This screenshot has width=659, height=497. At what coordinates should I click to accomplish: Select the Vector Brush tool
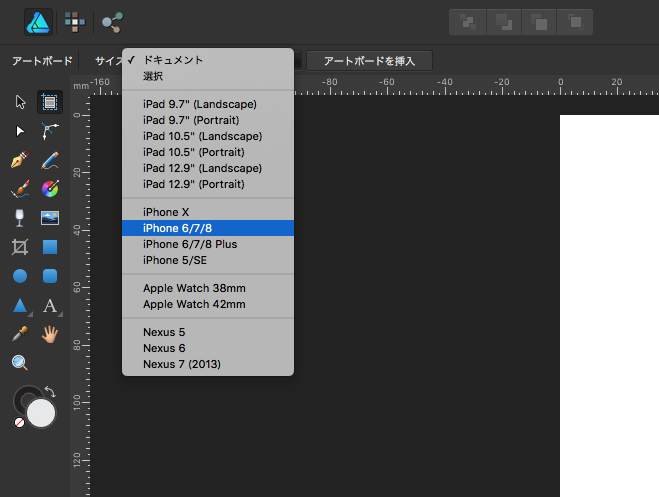pyautogui.click(x=20, y=189)
